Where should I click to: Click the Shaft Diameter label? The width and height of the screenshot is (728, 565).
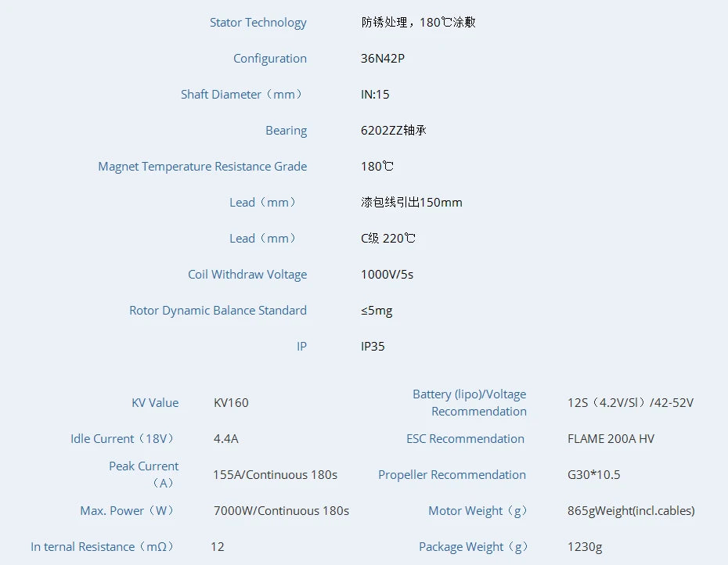pos(243,95)
